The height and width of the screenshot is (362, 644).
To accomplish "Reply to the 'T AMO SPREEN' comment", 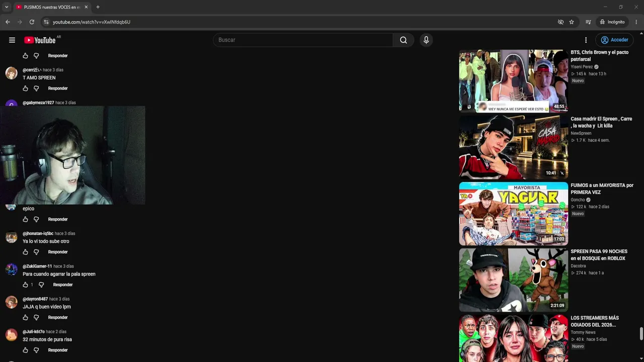I will [x=58, y=88].
